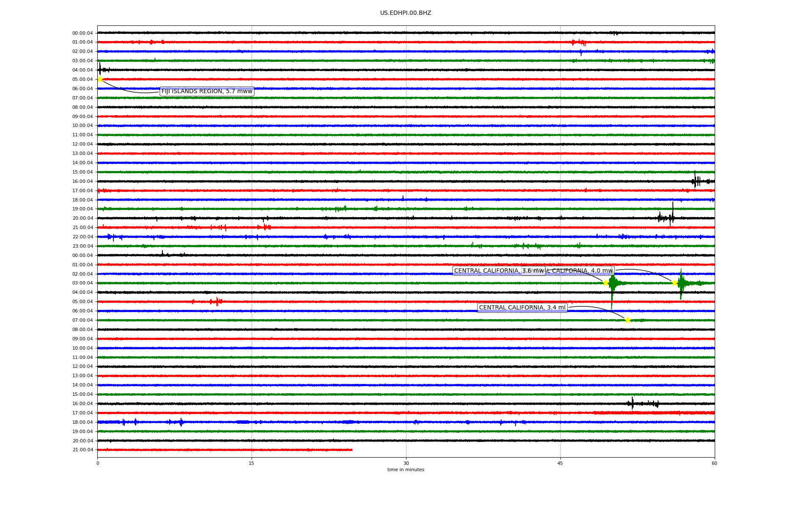Click the 30 tick on the time axis
The width and height of the screenshot is (812, 508).
[x=406, y=463]
